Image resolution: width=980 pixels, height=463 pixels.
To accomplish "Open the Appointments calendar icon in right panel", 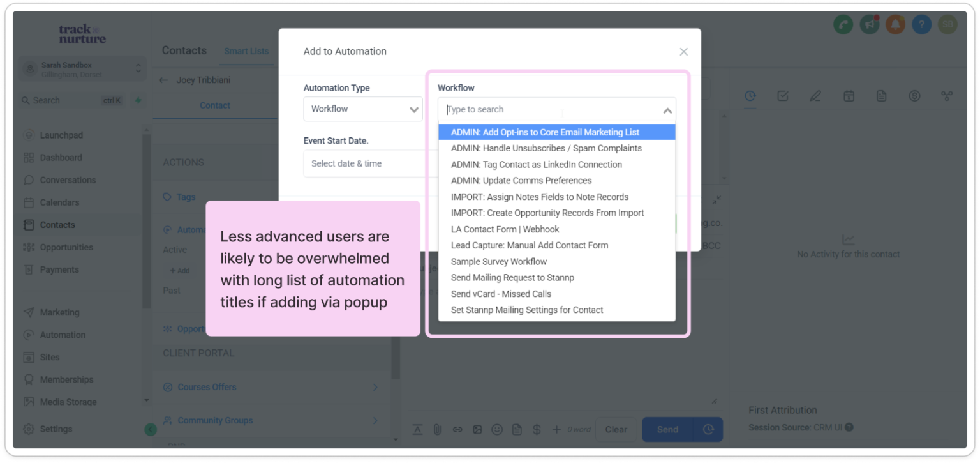I will (x=849, y=96).
